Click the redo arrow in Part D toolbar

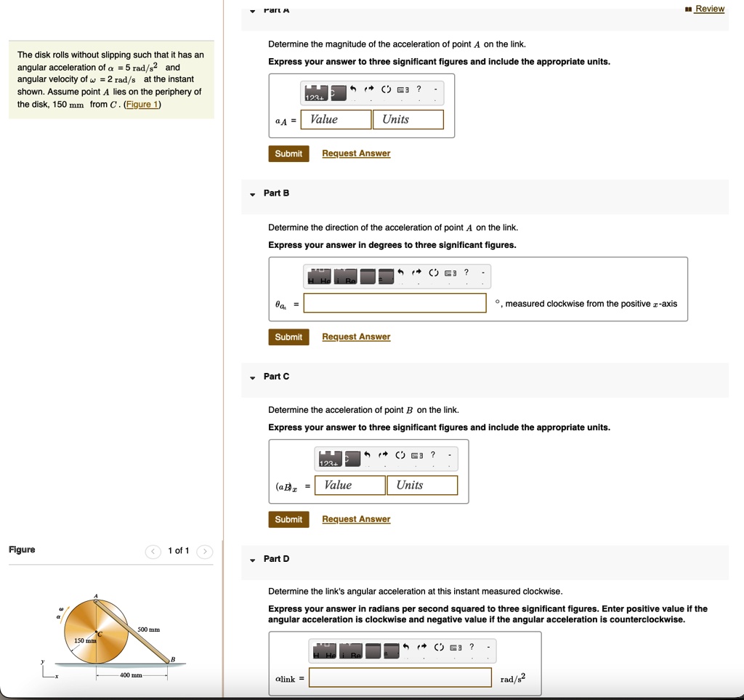point(422,647)
